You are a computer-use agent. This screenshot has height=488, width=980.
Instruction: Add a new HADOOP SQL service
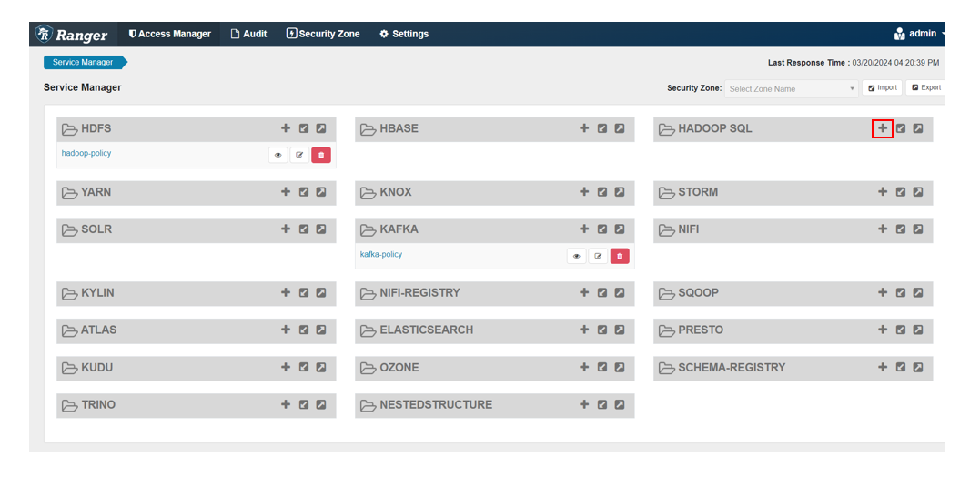[x=883, y=128]
